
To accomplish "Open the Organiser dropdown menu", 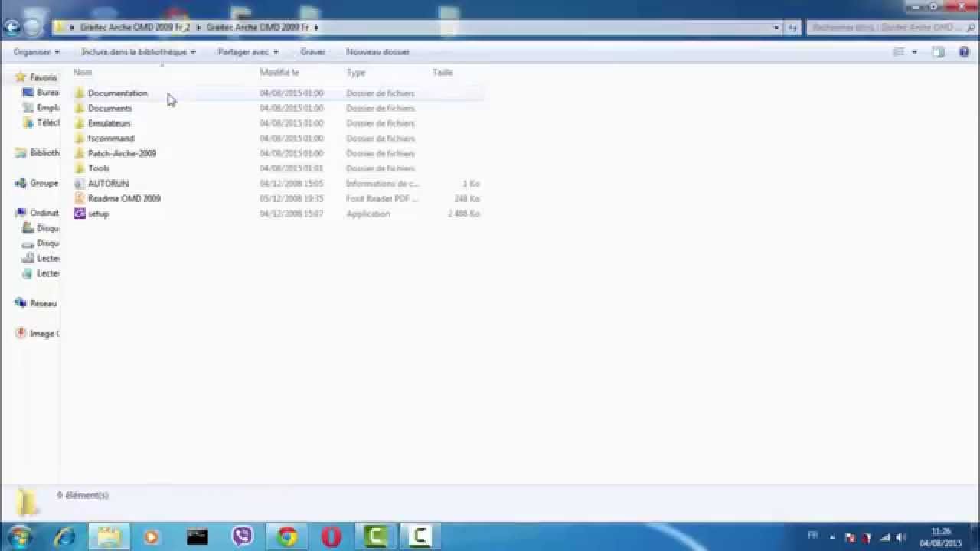I will [x=36, y=52].
